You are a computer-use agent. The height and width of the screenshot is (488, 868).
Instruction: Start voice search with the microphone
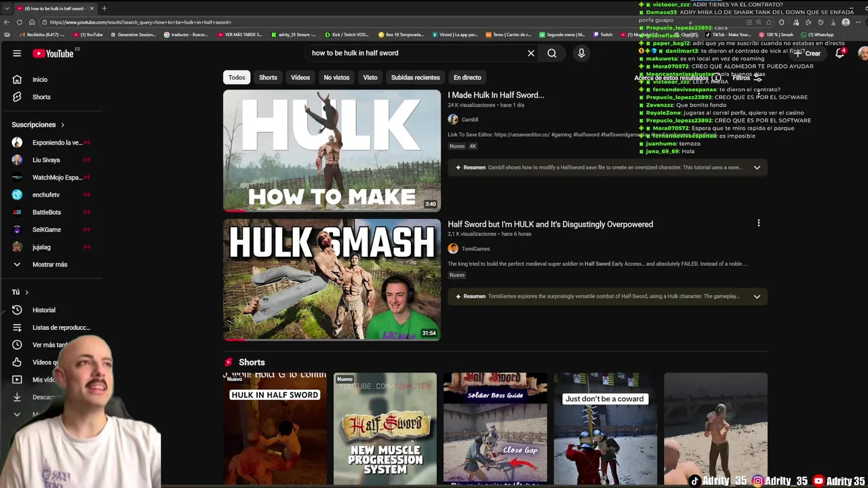coord(581,53)
